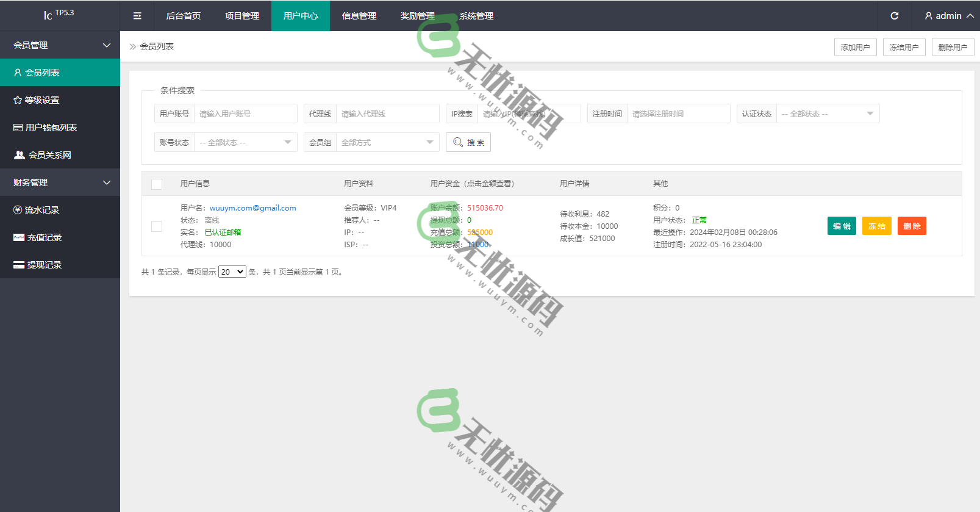Open the 会员组 dropdown
The image size is (980, 512).
[x=387, y=143]
